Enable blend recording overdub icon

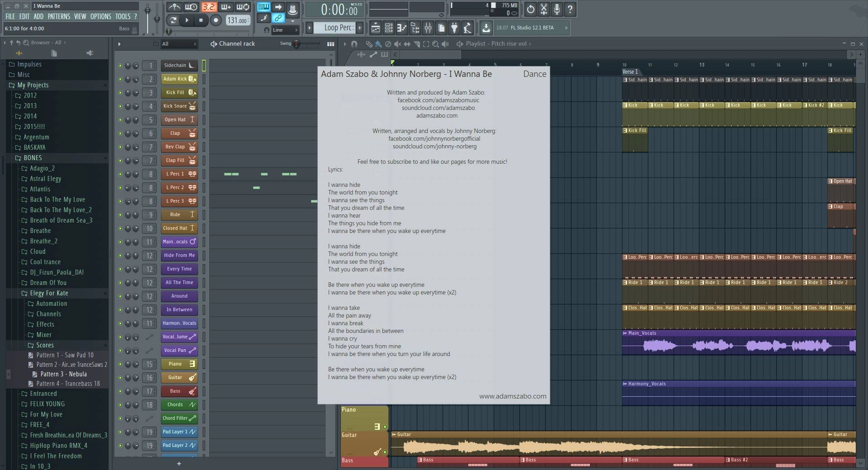[226, 7]
